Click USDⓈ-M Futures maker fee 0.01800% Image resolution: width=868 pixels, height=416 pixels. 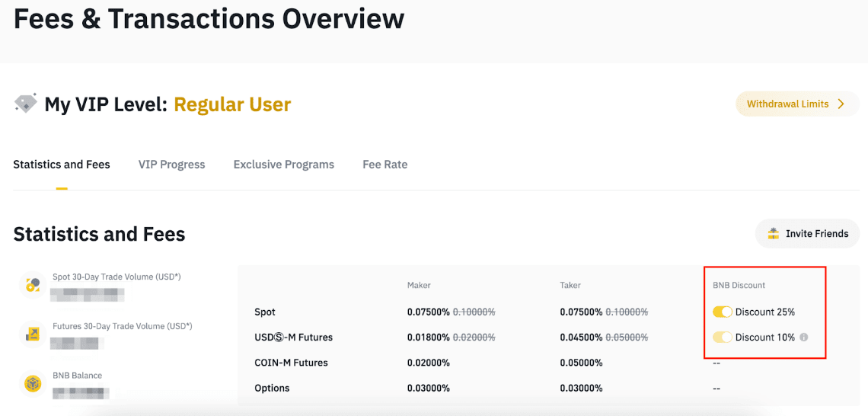(x=429, y=337)
